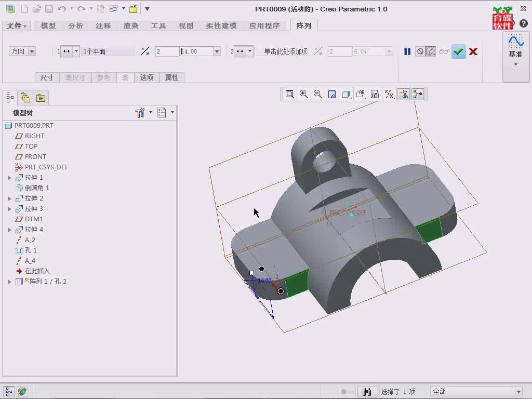Click the Refit view icon
This screenshot has height=399, width=532.
click(x=289, y=94)
